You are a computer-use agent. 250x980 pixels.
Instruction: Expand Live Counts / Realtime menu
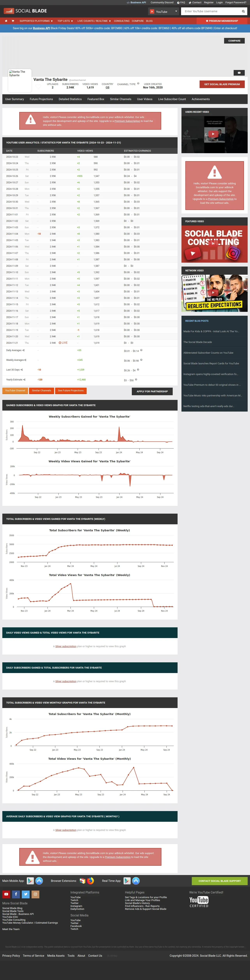[94, 21]
